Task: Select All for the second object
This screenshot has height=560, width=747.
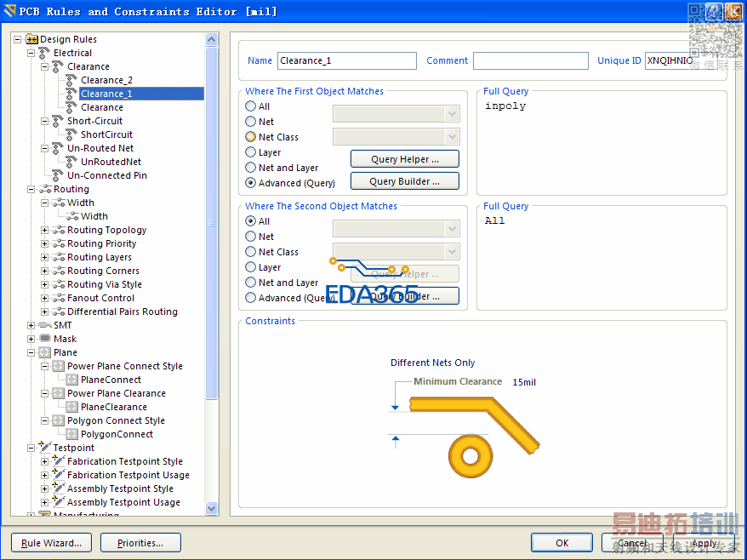Action: 251,221
